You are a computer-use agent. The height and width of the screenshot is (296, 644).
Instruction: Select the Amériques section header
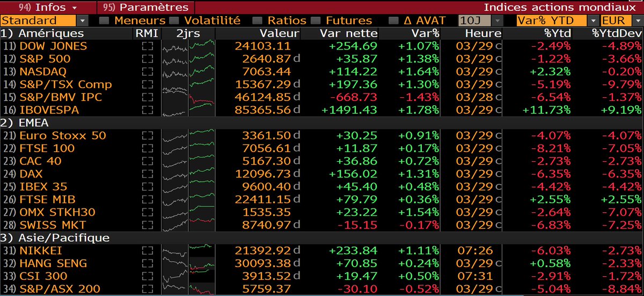[x=50, y=33]
